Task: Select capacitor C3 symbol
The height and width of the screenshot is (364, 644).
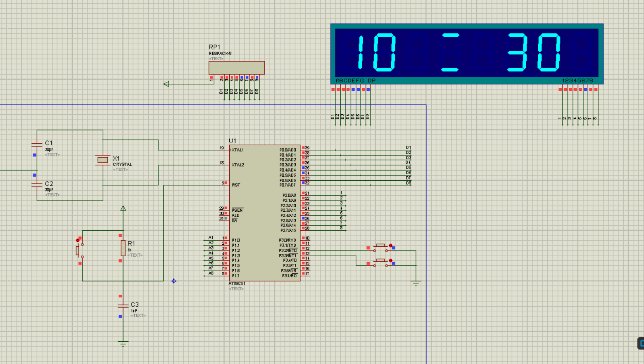Action: [x=123, y=306]
